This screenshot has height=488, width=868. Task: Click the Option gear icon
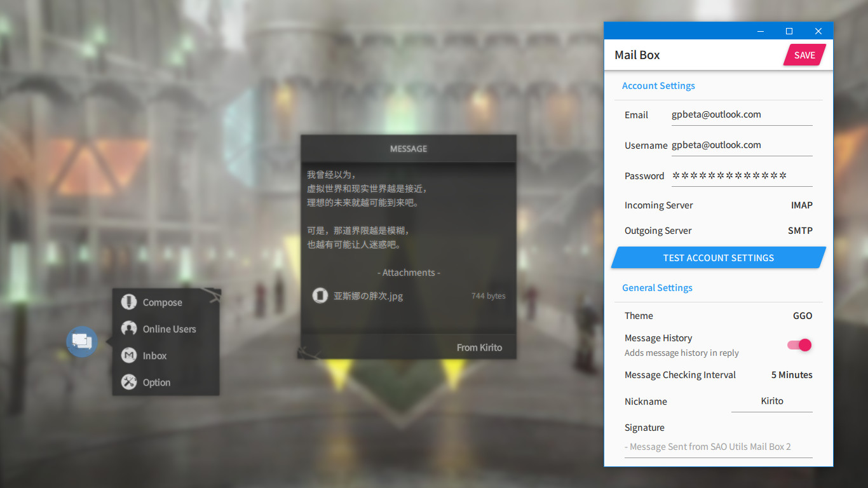tap(128, 382)
